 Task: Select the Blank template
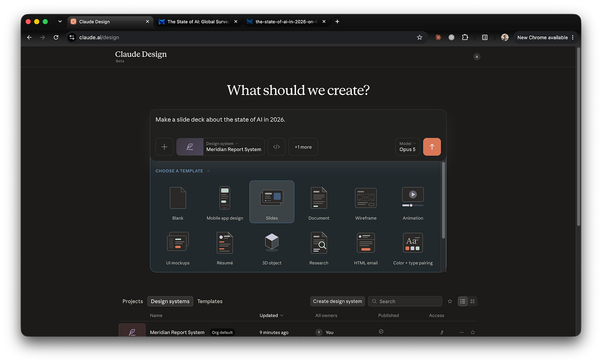(x=178, y=202)
